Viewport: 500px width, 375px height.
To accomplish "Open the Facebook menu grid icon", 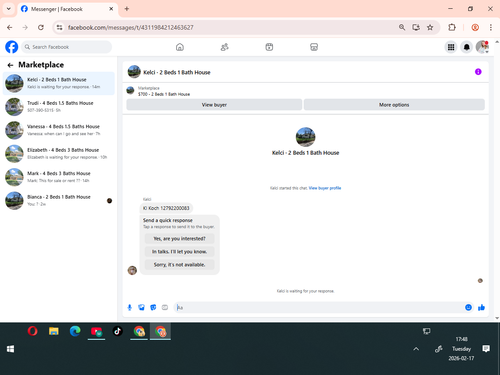I will 451,47.
